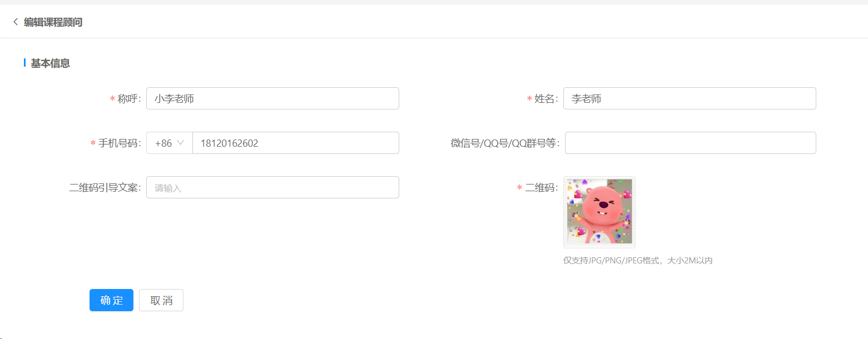Focus the 姓名 field containing 李老师
This screenshot has height=339, width=868.
(690, 98)
